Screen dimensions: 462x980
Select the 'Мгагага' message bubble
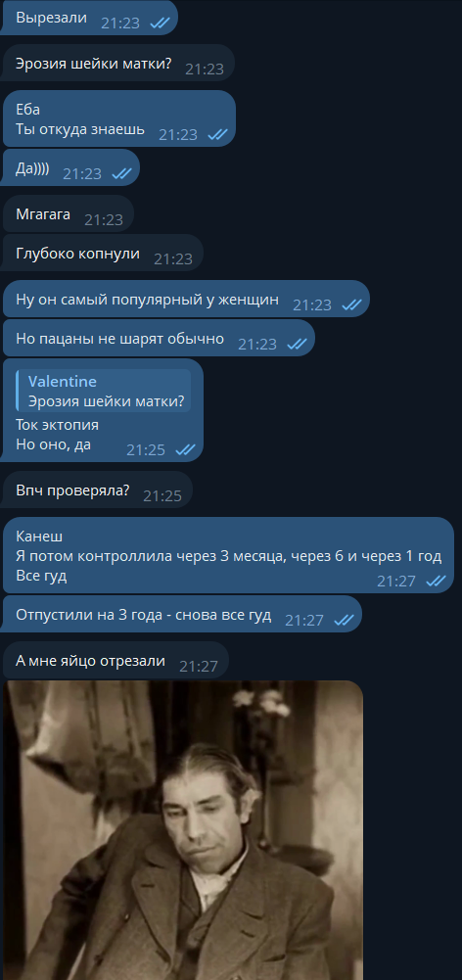(x=69, y=213)
